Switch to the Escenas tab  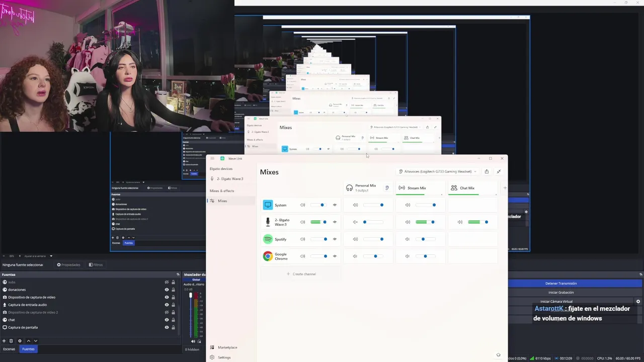pos(9,349)
